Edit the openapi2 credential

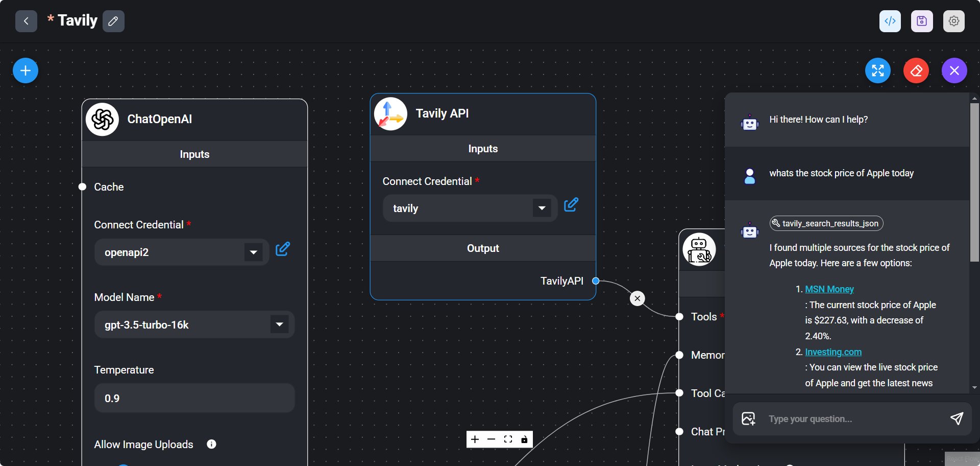click(x=283, y=249)
